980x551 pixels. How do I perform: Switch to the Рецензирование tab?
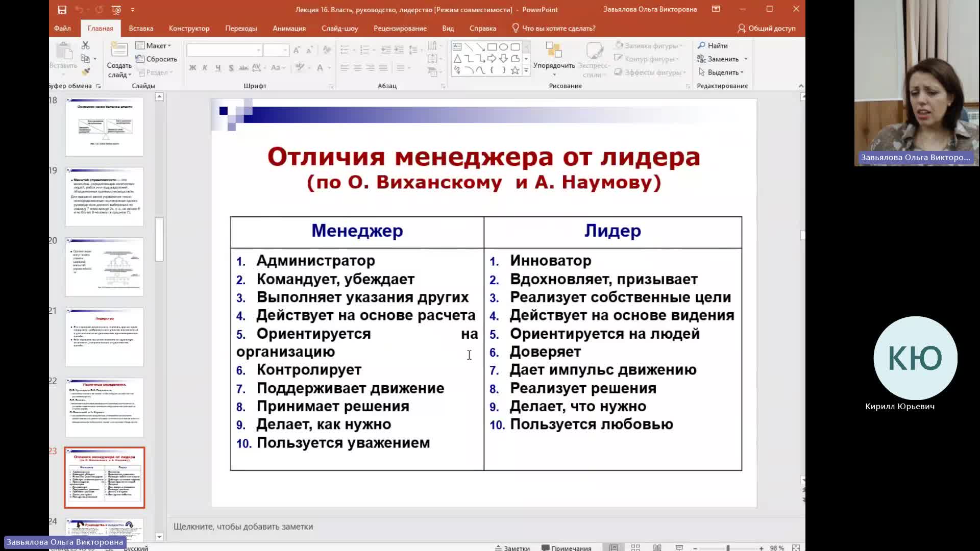(x=400, y=28)
